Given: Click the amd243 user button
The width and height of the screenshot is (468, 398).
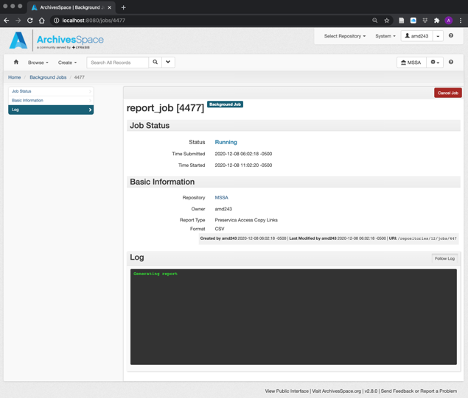Looking at the screenshot, I should 417,36.
